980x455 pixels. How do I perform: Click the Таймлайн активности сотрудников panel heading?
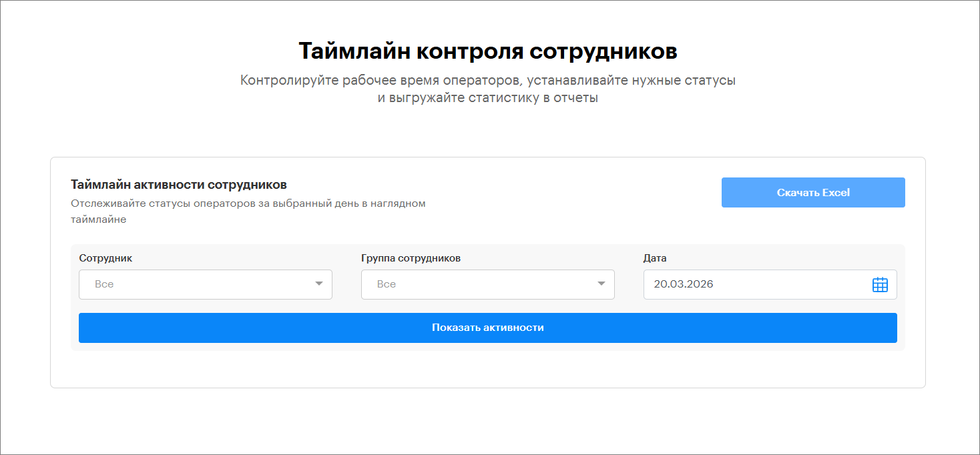point(178,185)
